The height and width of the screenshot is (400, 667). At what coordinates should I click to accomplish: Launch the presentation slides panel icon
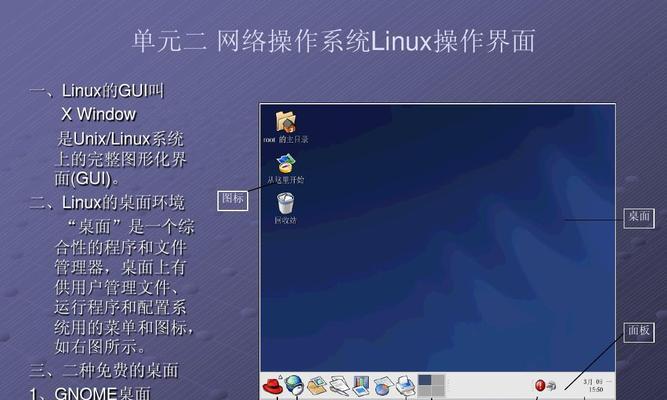pos(361,386)
